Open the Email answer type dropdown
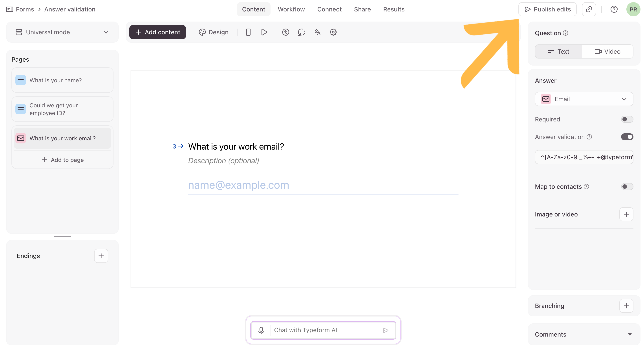The width and height of the screenshot is (644, 348). pyautogui.click(x=584, y=99)
